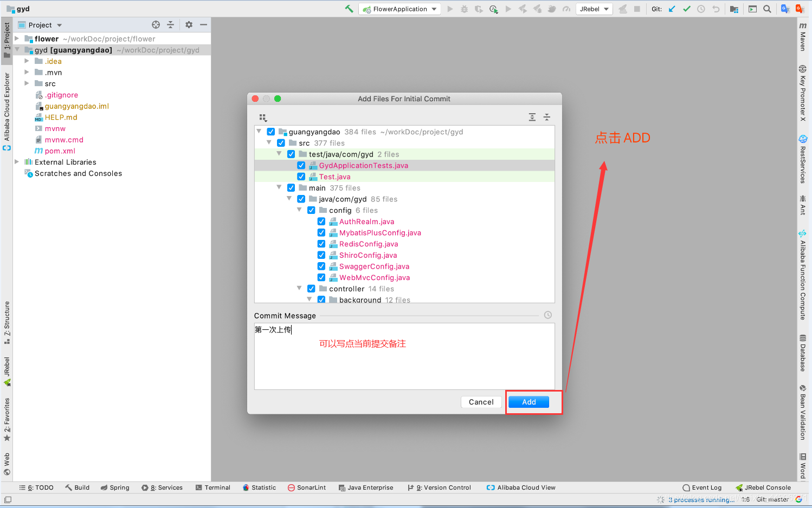
Task: Select RedisConfig.java in commit file list
Action: click(369, 244)
